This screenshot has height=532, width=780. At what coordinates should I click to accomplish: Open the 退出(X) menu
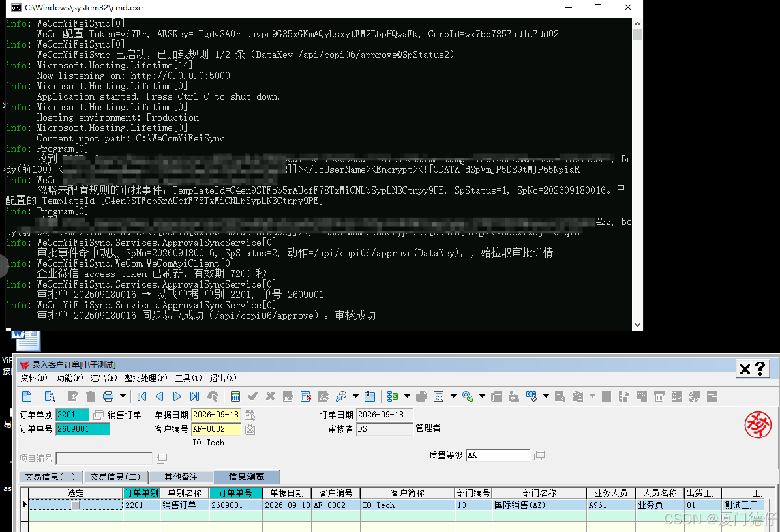coord(223,378)
